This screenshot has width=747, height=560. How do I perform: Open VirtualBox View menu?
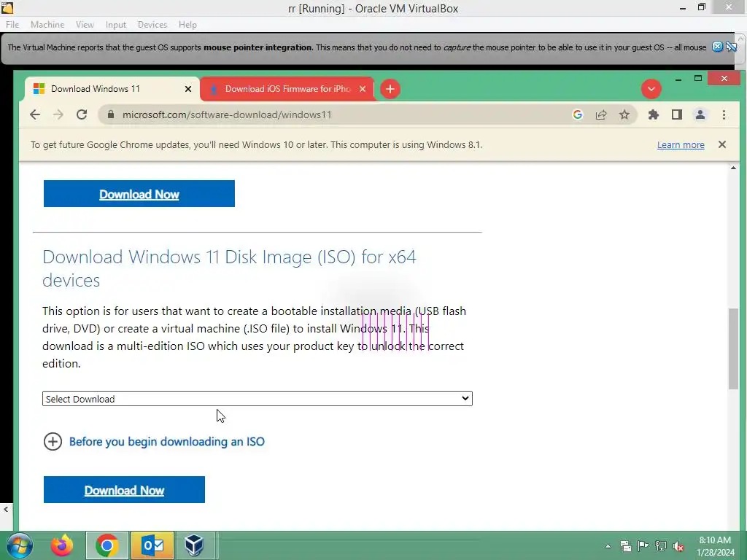85,25
